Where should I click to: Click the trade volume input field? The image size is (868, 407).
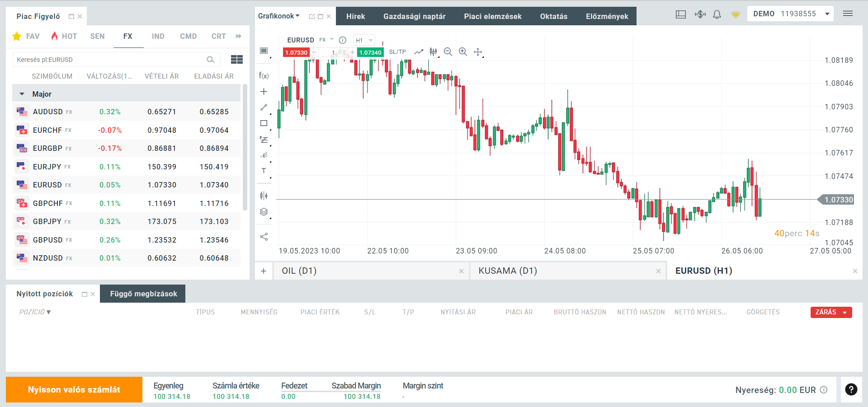coord(334,52)
